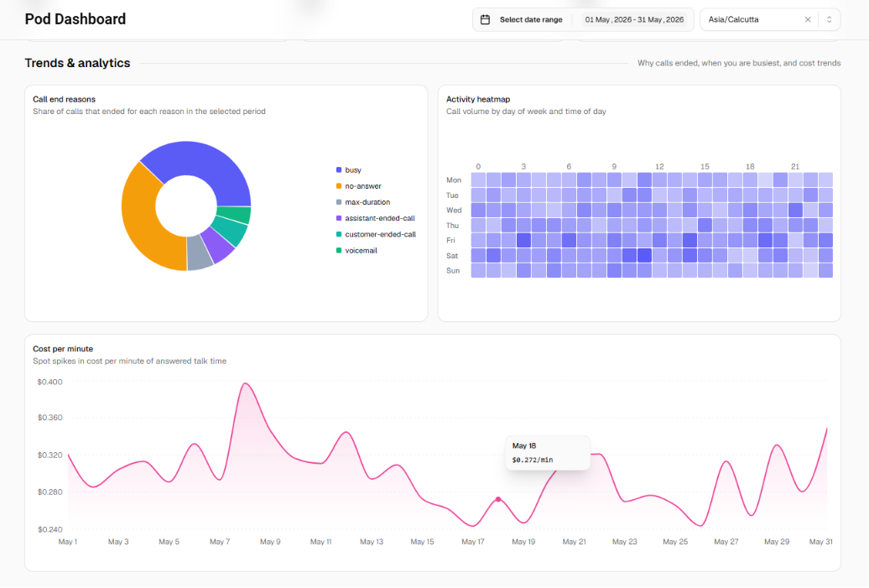Expand the timezone selector chevrons

coord(829,19)
